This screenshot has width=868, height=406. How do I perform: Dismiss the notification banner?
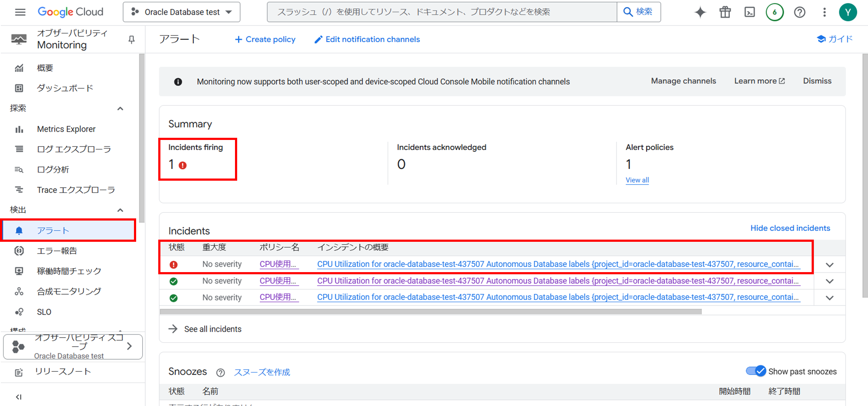tap(817, 81)
